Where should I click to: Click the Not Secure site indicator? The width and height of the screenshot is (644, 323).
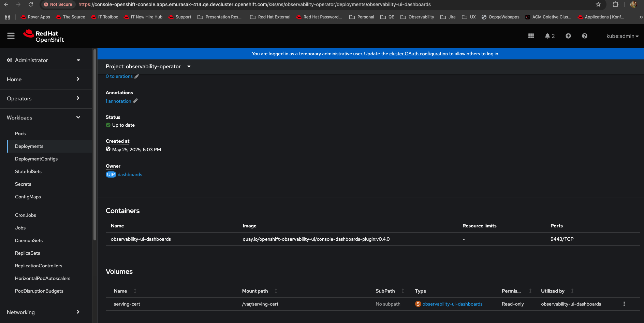[x=58, y=4]
